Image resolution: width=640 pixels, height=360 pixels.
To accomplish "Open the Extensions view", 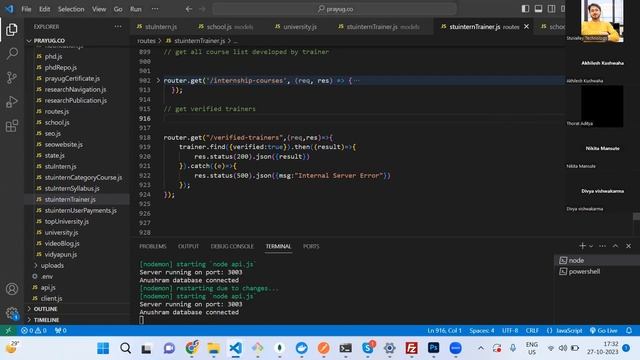I will tap(12, 126).
